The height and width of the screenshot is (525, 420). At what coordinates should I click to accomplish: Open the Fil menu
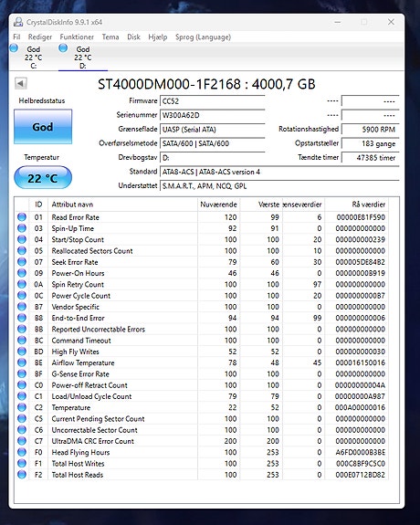(x=16, y=37)
